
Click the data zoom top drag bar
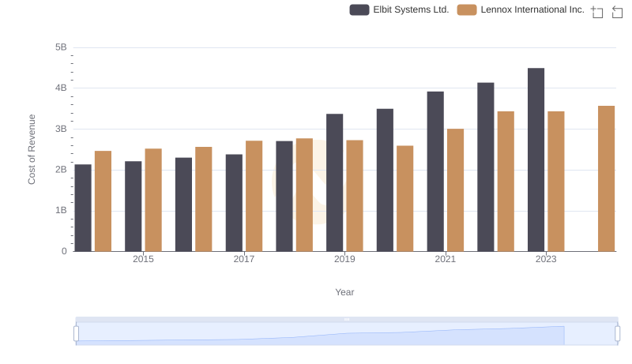coord(347,319)
